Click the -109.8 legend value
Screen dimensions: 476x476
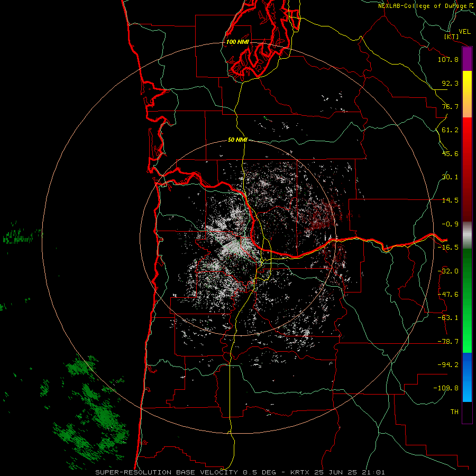(446, 388)
